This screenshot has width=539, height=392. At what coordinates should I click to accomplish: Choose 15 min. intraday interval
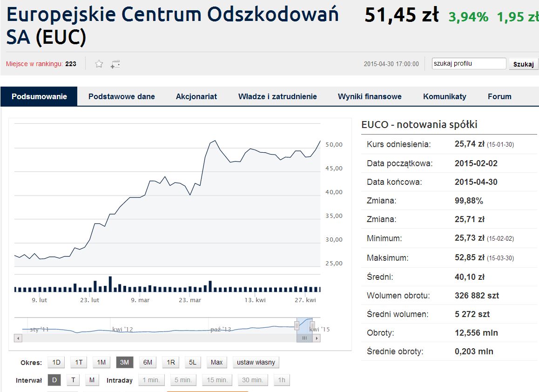click(217, 380)
